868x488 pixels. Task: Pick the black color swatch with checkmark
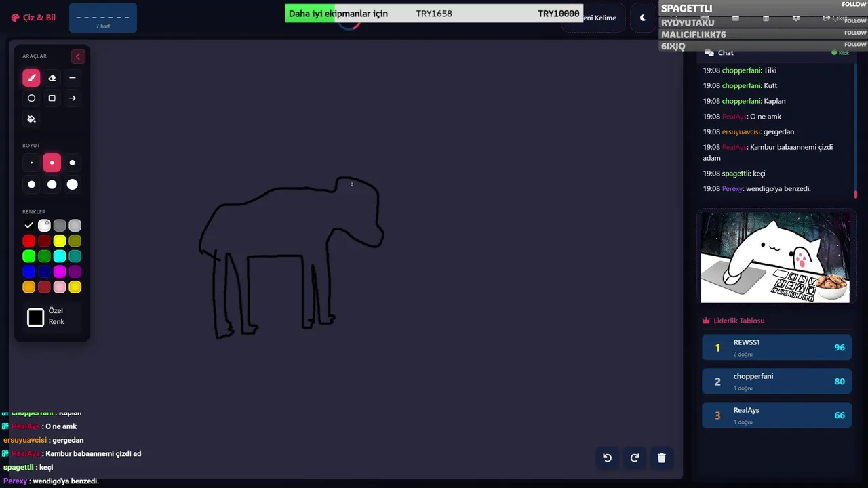[28, 226]
